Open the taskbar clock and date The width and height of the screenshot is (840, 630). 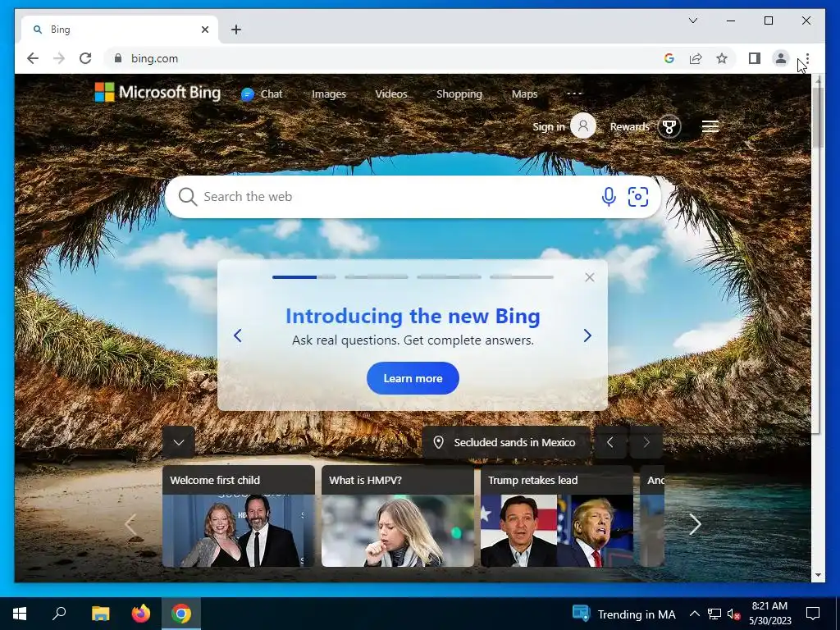pos(769,614)
